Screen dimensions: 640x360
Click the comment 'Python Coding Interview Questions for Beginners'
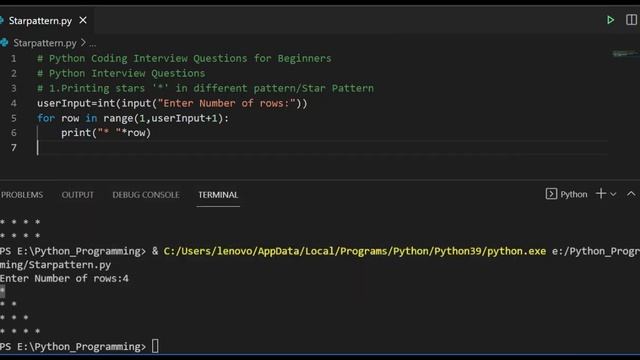[x=184, y=58]
